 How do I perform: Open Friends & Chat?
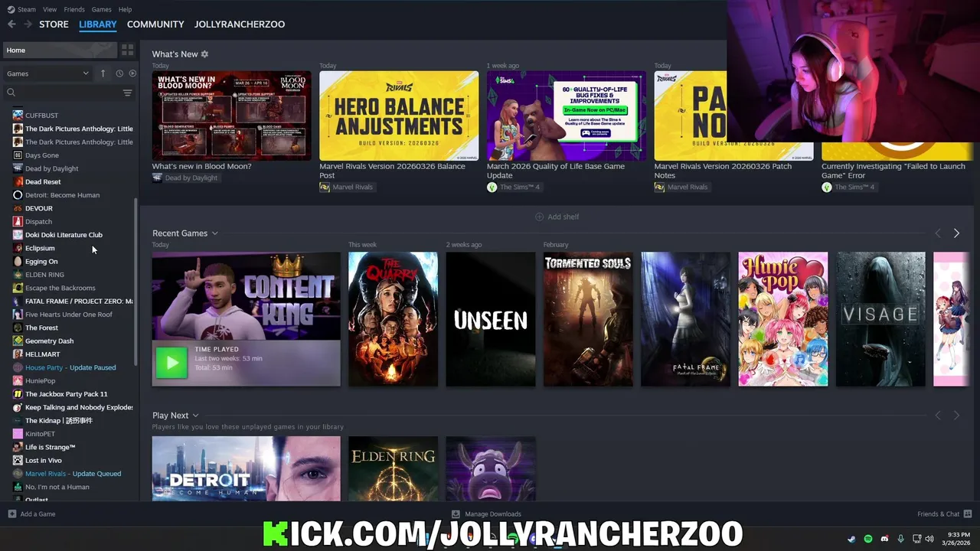pos(945,514)
